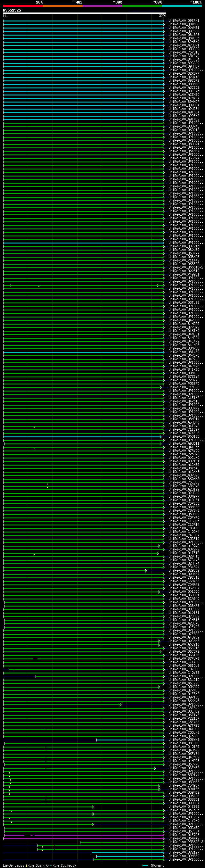Select the label UniRef100_C5Y2Y9
The width and height of the screenshot is (205, 868).
(x=184, y=56)
